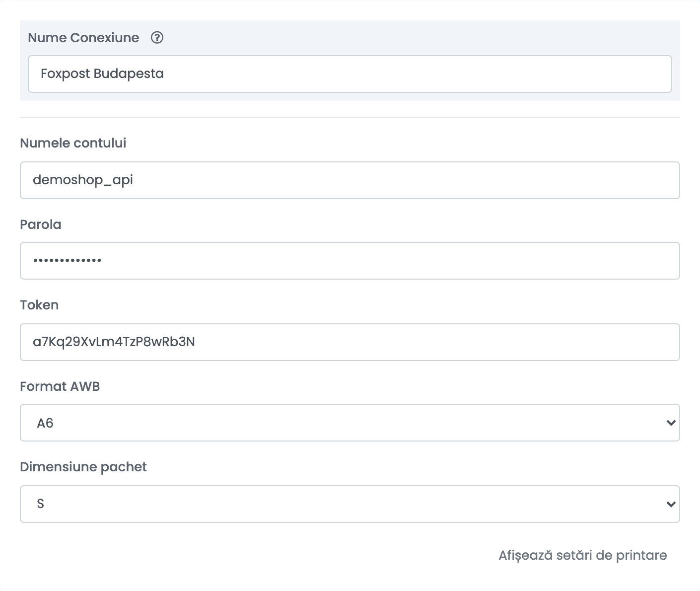
Task: Click the Dimensiune pachet label
Action: tap(83, 467)
